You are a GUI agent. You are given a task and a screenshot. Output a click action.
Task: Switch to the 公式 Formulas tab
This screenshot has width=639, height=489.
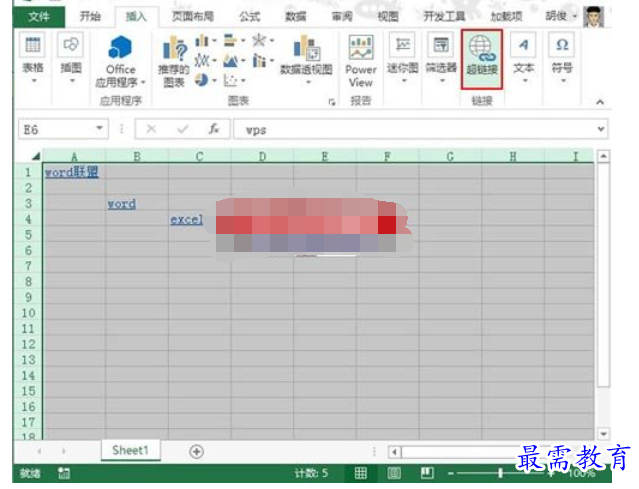[x=249, y=16]
